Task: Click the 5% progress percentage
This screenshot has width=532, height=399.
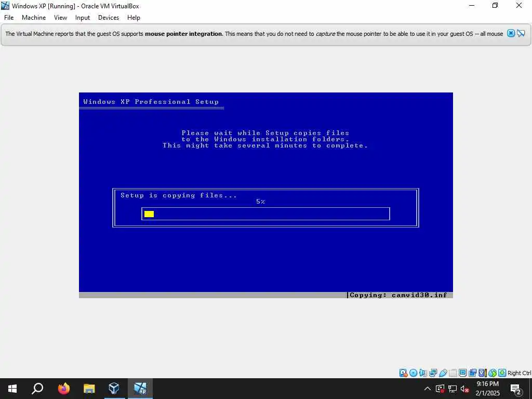Action: click(x=260, y=202)
